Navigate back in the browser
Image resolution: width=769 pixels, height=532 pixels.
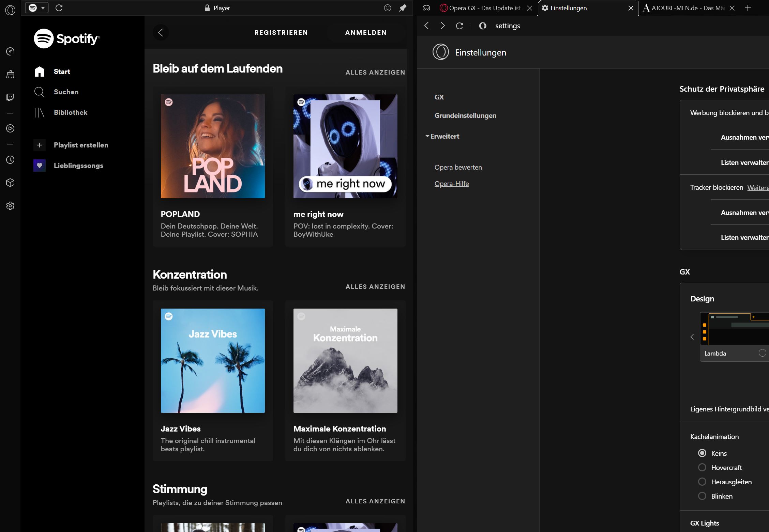point(426,26)
